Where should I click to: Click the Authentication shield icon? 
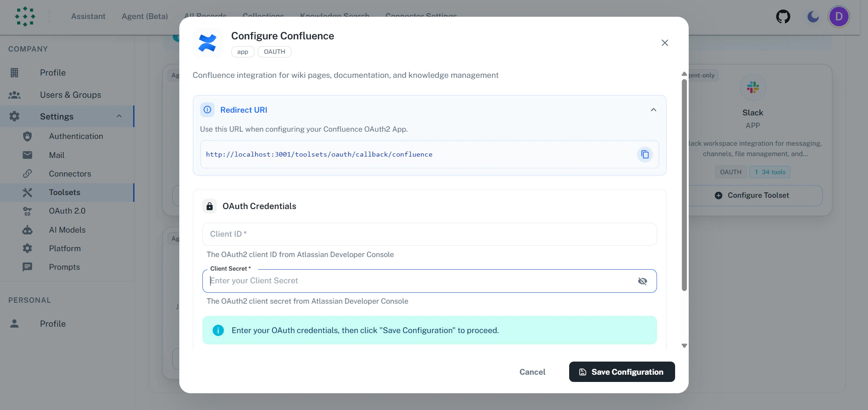[x=27, y=136]
